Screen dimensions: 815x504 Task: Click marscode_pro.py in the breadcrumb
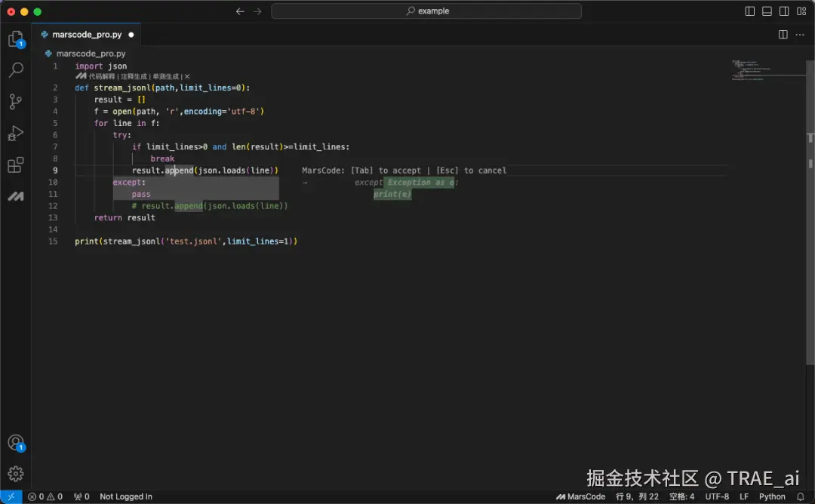91,54
